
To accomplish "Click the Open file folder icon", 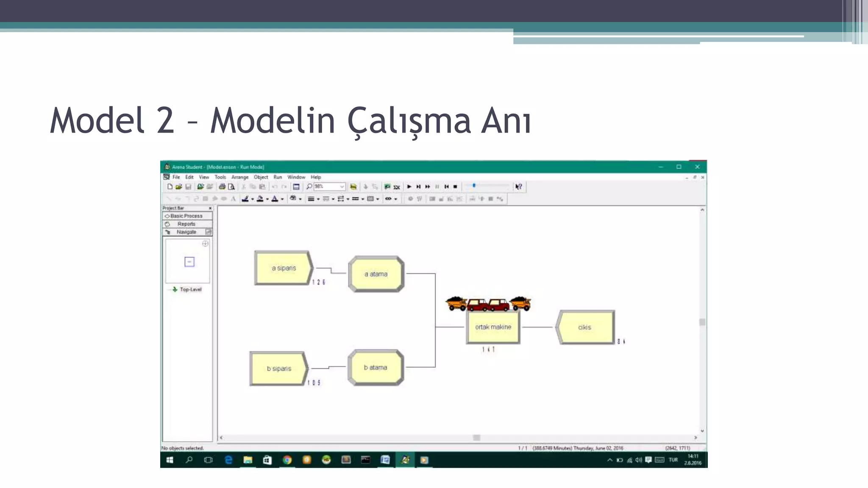I will click(x=179, y=186).
